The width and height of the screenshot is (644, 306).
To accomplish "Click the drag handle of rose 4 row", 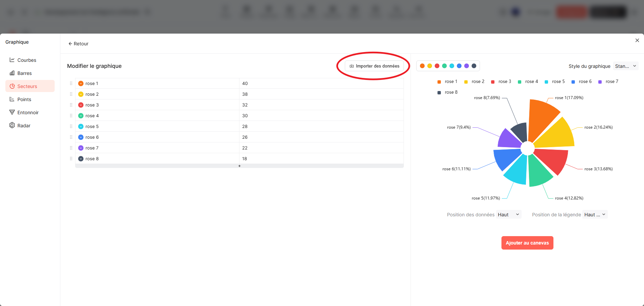I will pos(71,116).
